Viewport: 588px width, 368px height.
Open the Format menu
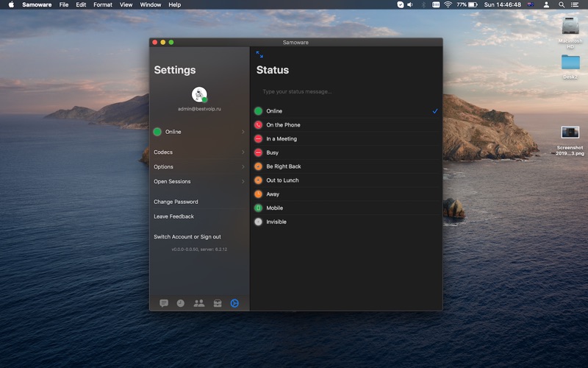[x=103, y=4]
